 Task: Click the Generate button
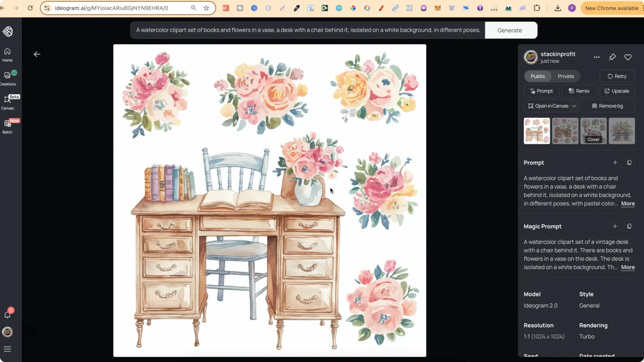[x=509, y=30]
